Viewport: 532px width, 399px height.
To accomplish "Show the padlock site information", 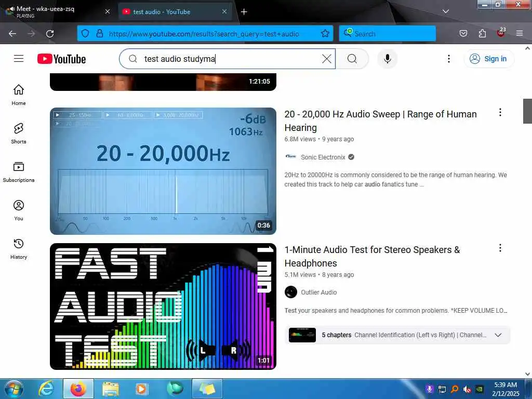I will tap(99, 33).
